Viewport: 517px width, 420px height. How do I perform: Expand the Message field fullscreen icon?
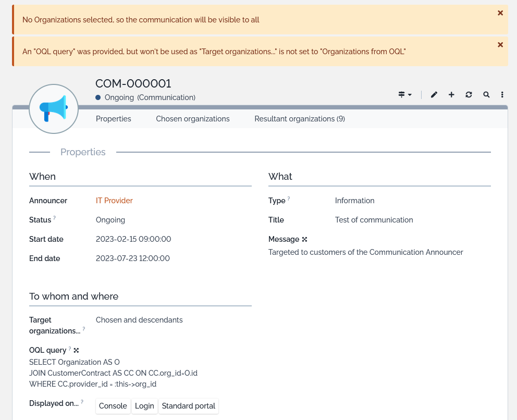click(x=305, y=240)
